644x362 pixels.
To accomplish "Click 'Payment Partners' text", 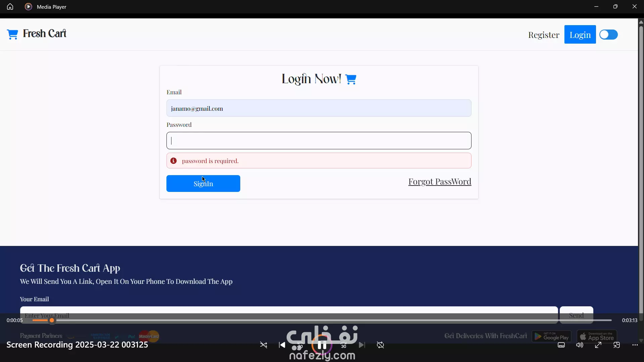I will coord(41,336).
